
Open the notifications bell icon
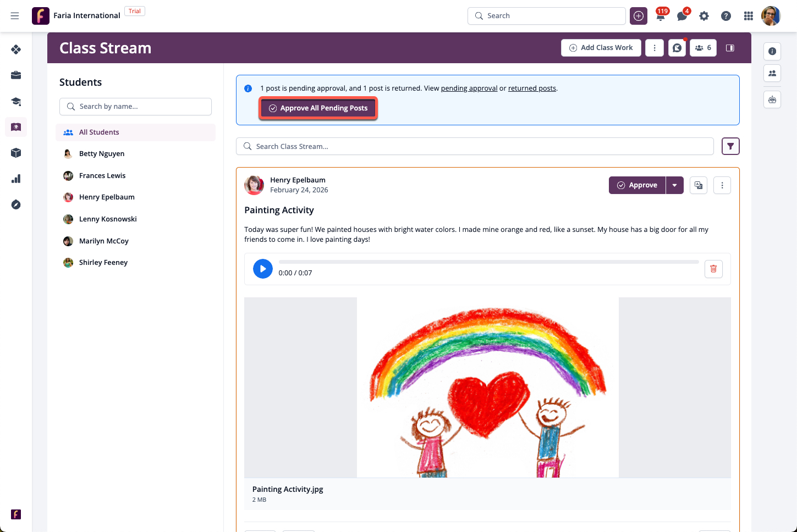(661, 16)
